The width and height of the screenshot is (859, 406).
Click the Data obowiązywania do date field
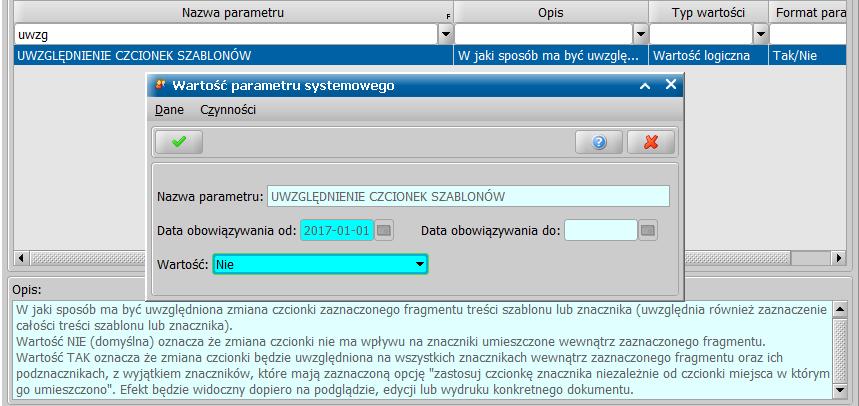601,231
